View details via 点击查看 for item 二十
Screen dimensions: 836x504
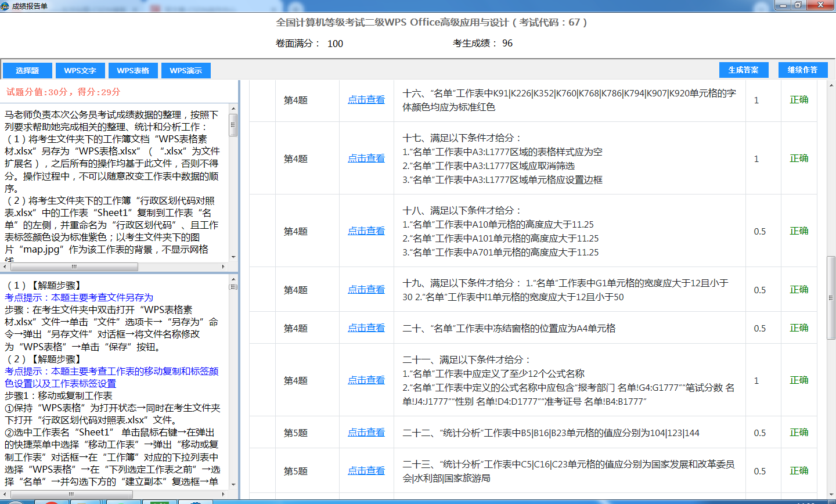click(x=366, y=328)
